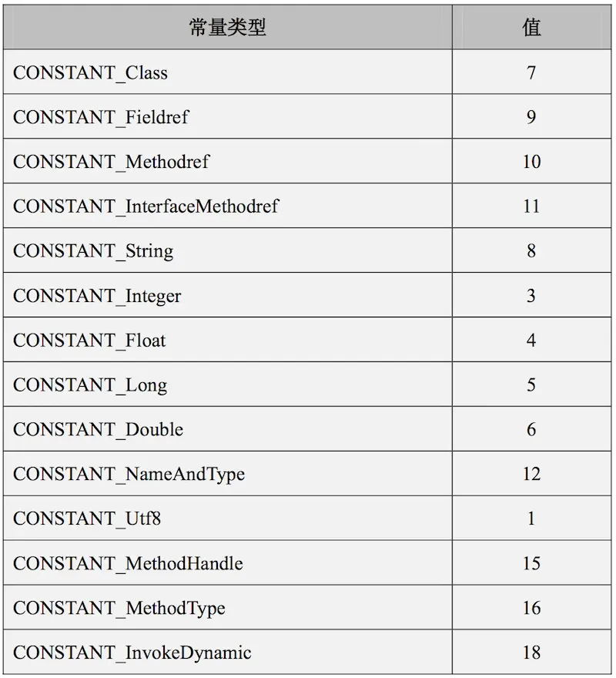This screenshot has width=616, height=678.
Task: Select the CONSTANT_Integer entry
Action: coord(97,296)
